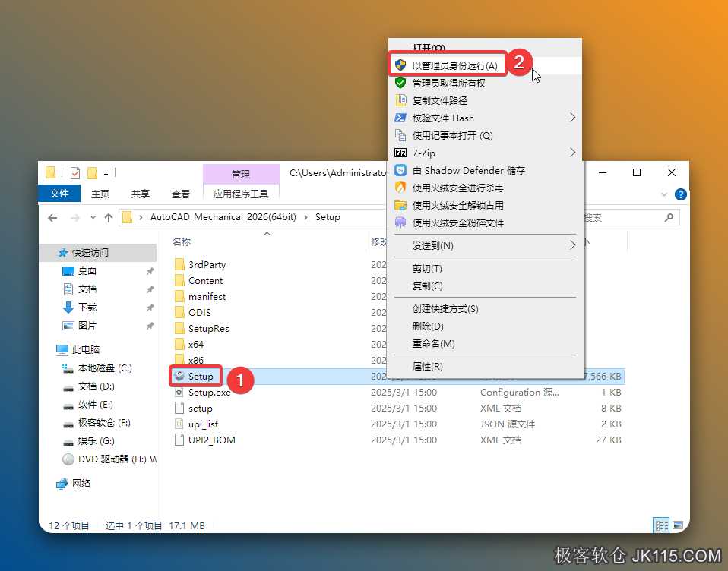Go back with the back arrow
728x571 pixels.
pyautogui.click(x=52, y=218)
